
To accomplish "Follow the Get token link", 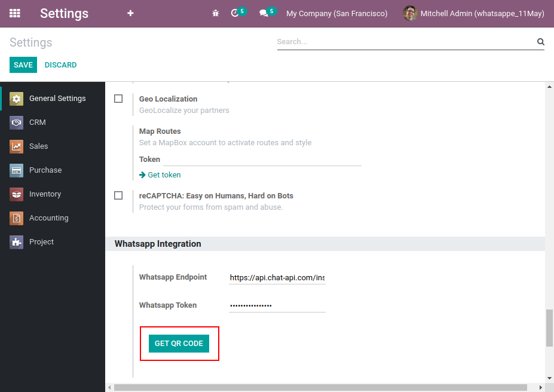I will click(x=164, y=175).
